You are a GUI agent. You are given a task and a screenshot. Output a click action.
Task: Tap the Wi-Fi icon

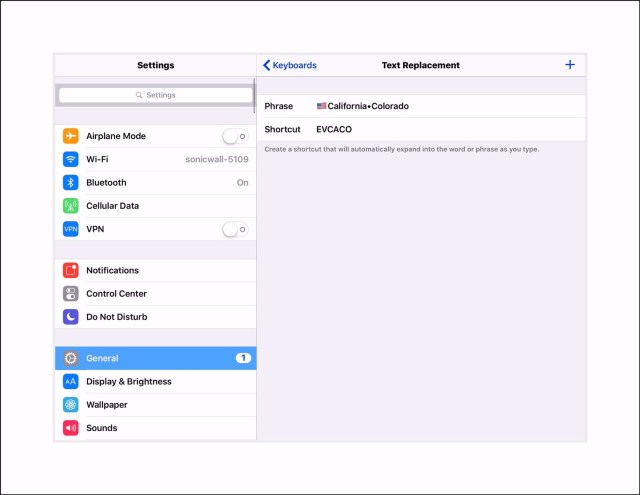pos(70,159)
